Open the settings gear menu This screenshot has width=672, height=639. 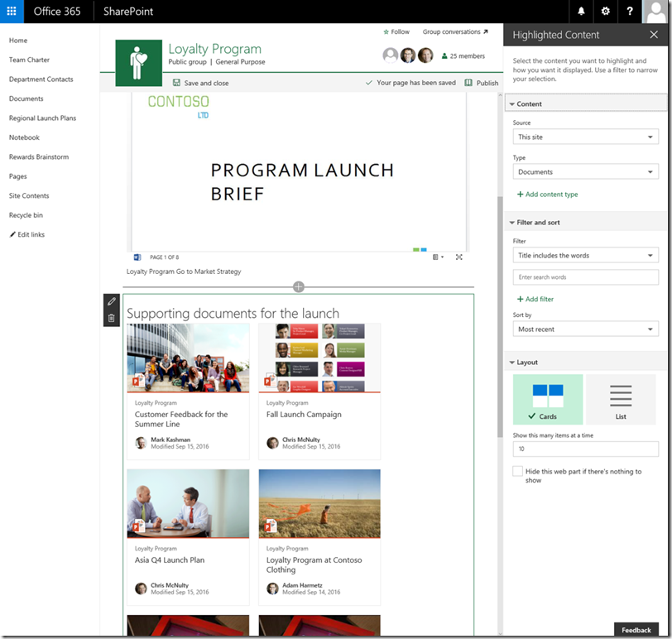tap(605, 11)
